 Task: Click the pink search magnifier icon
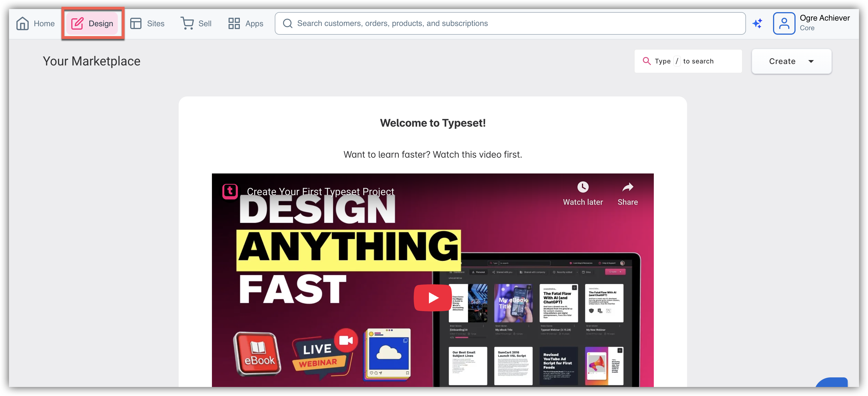(646, 61)
